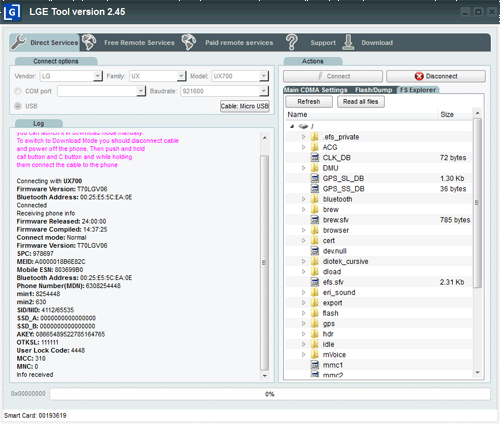Viewport: 500px width, 424px height.
Task: Click the GPS_SS_DB file icon
Action: click(315, 189)
